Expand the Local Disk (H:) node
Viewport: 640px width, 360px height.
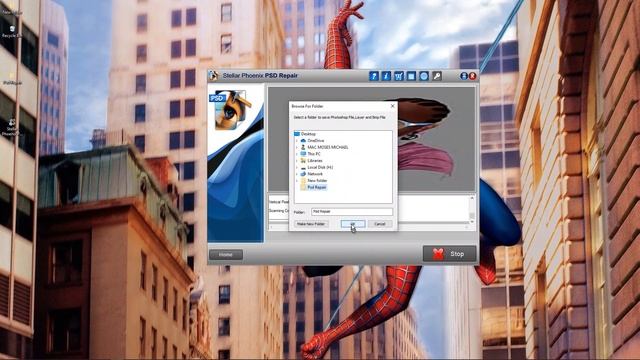(x=297, y=167)
